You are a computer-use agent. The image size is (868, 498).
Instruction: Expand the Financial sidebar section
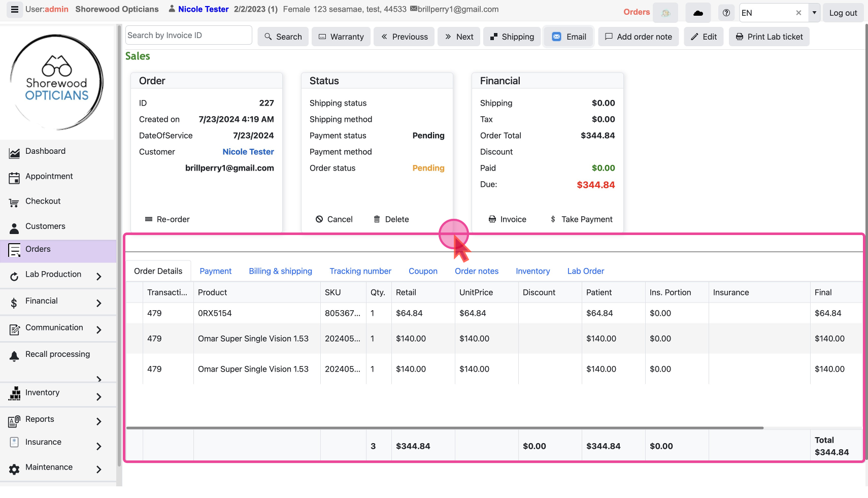point(98,303)
